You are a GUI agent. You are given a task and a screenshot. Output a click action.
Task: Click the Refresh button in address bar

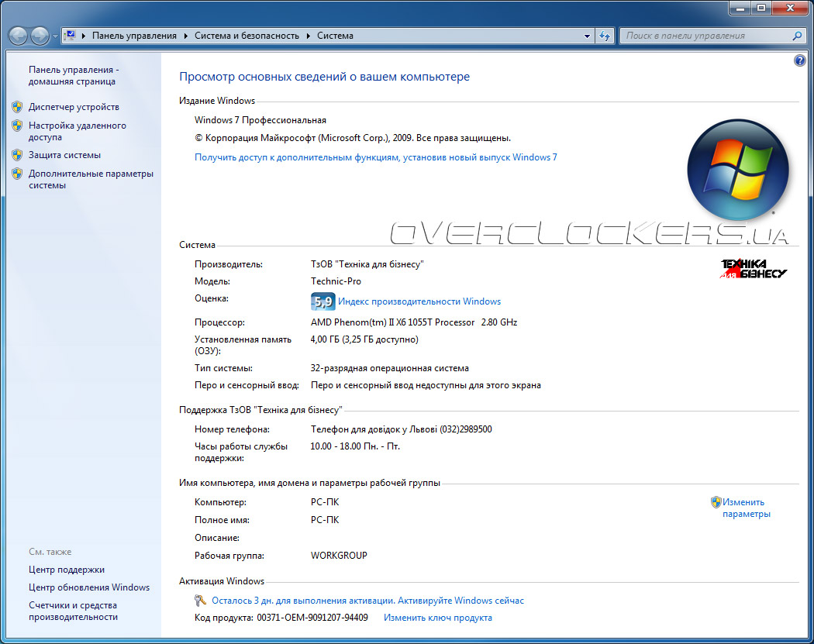click(605, 36)
